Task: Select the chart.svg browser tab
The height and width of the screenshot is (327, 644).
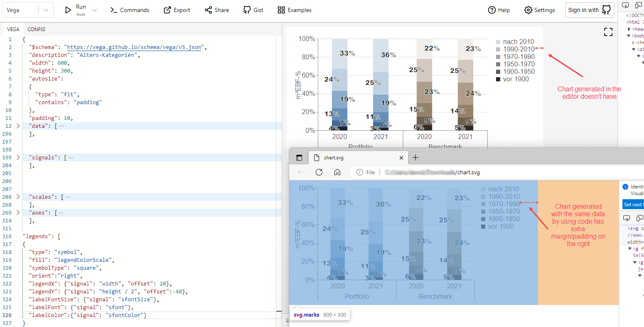Action: (x=358, y=158)
